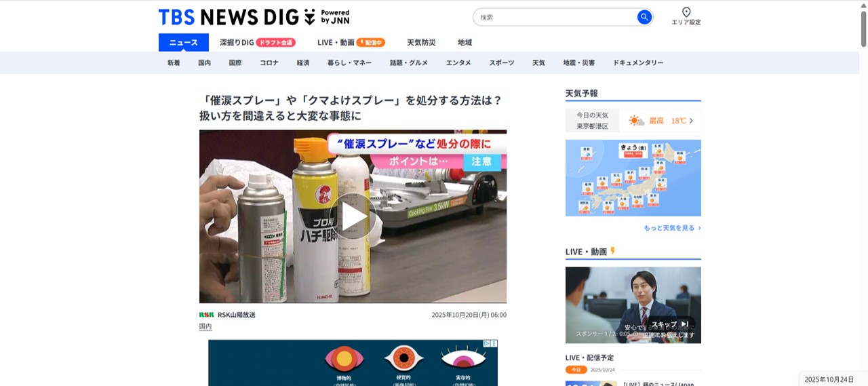
Task: Open the ad options icon beside AdChoices
Action: [x=494, y=344]
